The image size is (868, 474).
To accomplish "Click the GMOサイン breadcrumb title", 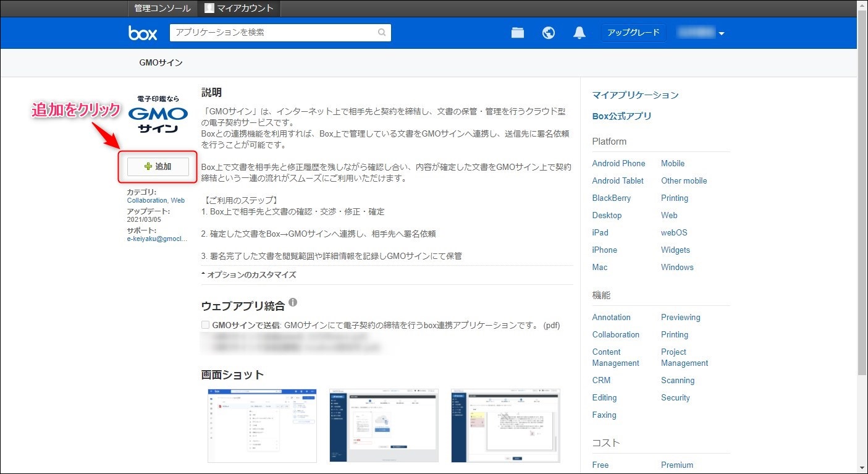I will coord(161,63).
